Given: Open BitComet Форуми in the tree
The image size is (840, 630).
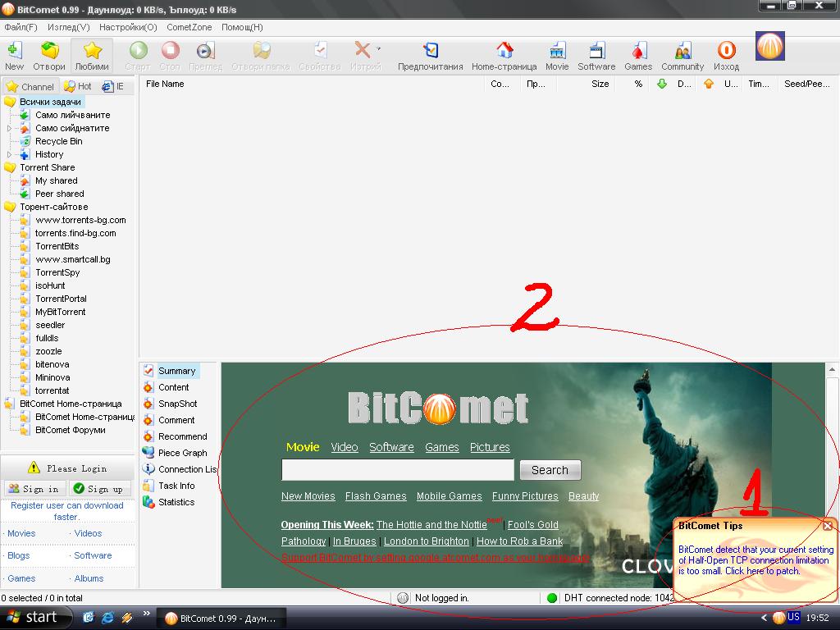Looking at the screenshot, I should [71, 430].
